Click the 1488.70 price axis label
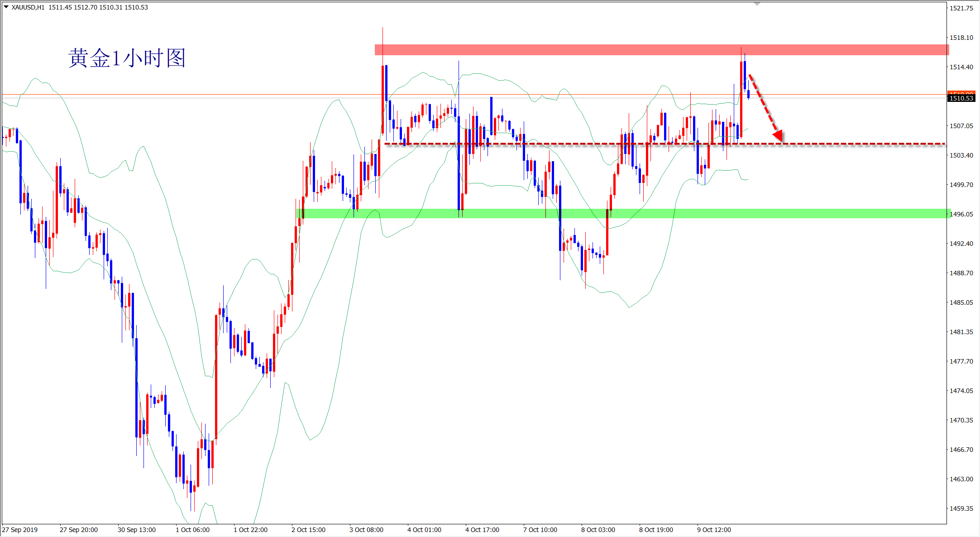 (x=961, y=273)
